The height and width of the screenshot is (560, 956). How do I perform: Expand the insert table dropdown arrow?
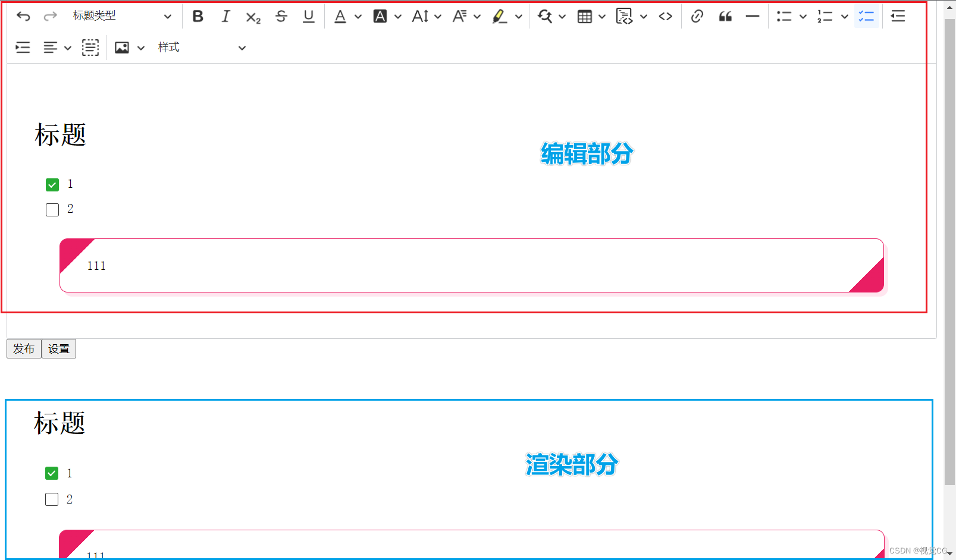602,17
